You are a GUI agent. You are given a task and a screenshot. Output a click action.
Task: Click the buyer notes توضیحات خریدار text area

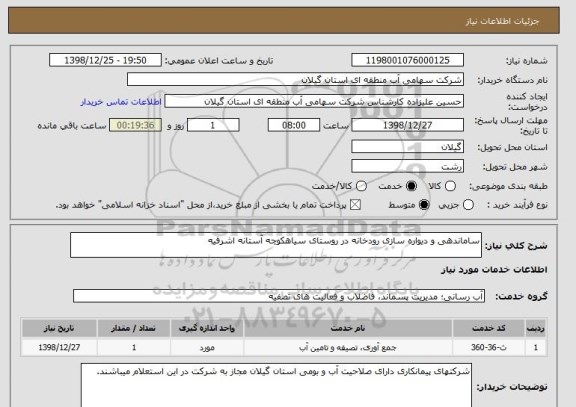pos(276,386)
